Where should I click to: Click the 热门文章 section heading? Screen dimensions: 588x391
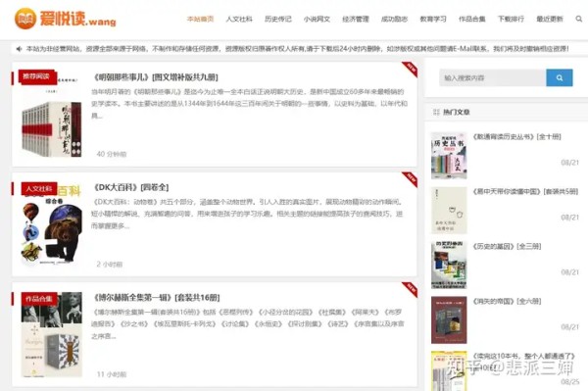[456, 112]
